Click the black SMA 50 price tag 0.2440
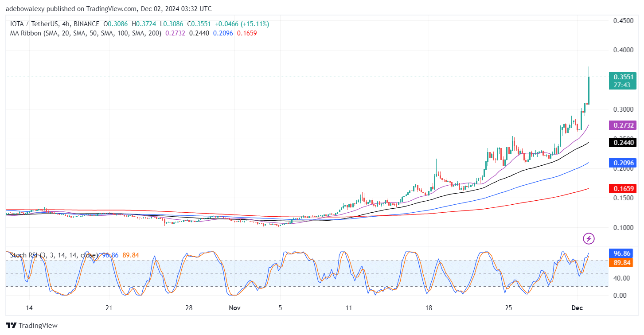This screenshot has height=335, width=644. pos(624,143)
